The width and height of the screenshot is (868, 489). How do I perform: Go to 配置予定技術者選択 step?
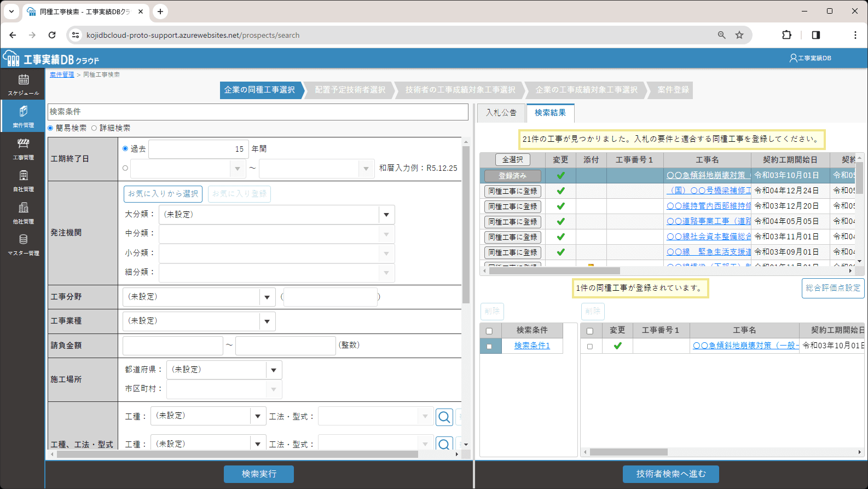[x=350, y=90]
